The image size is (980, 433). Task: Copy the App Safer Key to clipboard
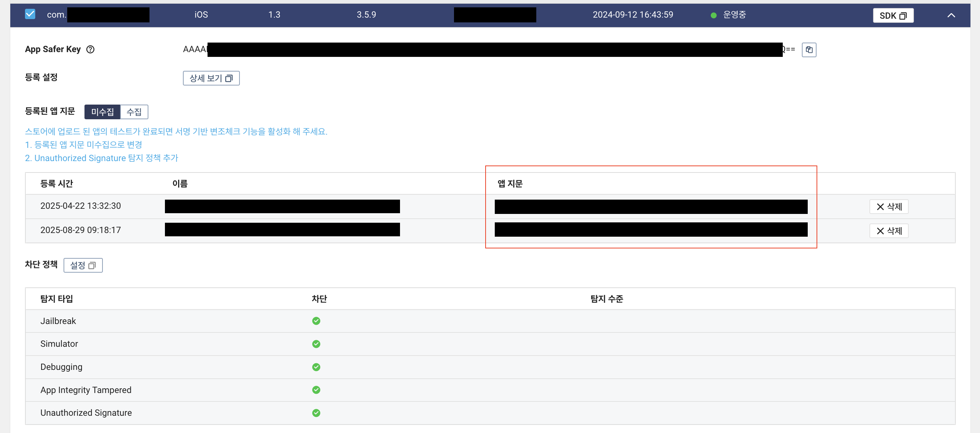point(808,50)
